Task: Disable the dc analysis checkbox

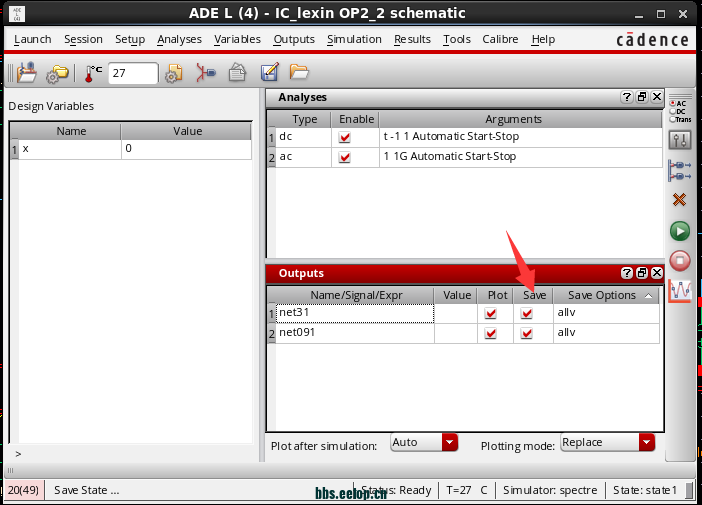Action: pyautogui.click(x=344, y=137)
